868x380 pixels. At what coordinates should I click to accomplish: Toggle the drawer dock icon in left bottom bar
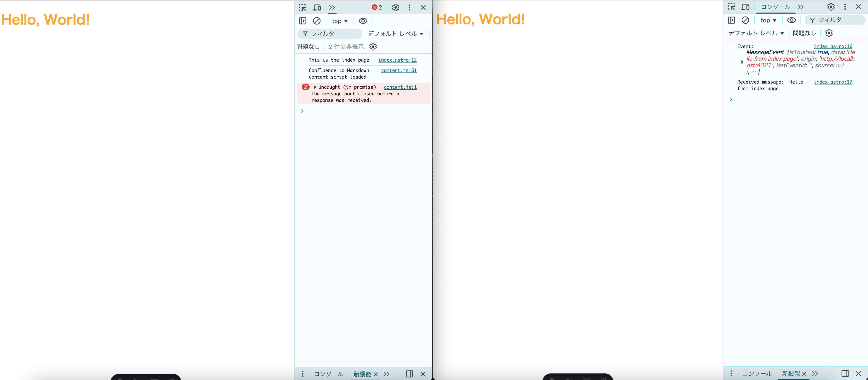(409, 374)
